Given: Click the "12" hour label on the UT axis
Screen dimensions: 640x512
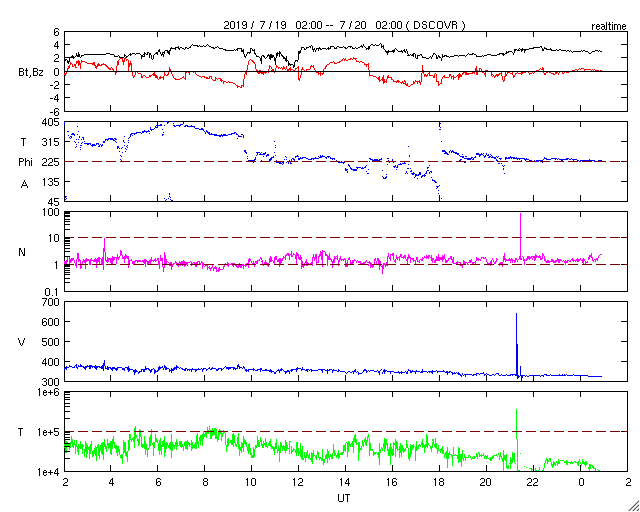Looking at the screenshot, I should (x=299, y=481).
